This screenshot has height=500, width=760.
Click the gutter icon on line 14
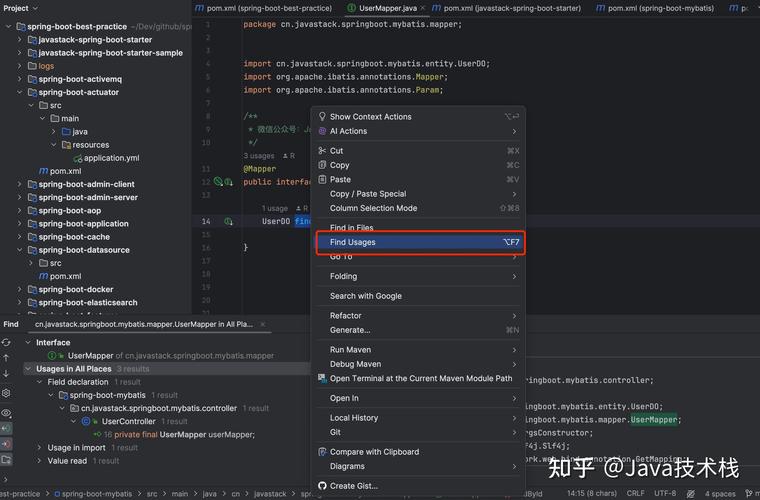228,221
